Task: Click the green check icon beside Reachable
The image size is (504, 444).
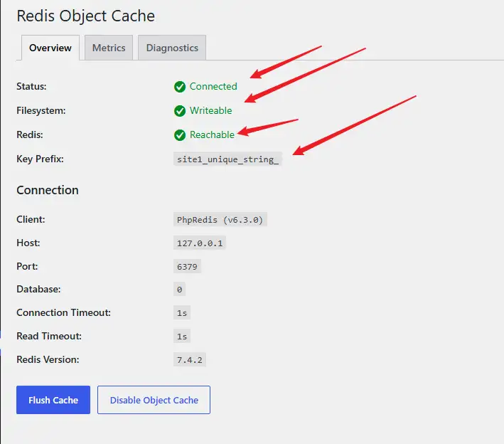Action: [180, 135]
